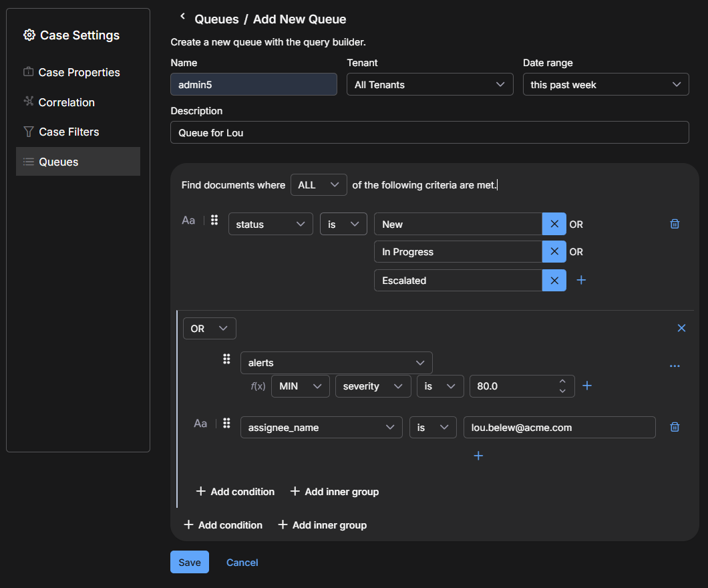This screenshot has width=708, height=588.
Task: Open Case Properties settings
Action: pyautogui.click(x=79, y=72)
